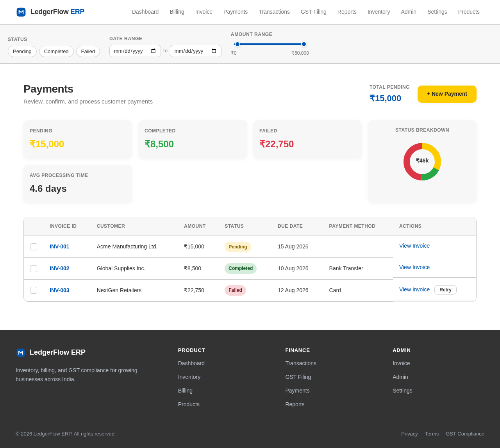Open Payments in the top navigation
The height and width of the screenshot is (448, 500).
(236, 12)
